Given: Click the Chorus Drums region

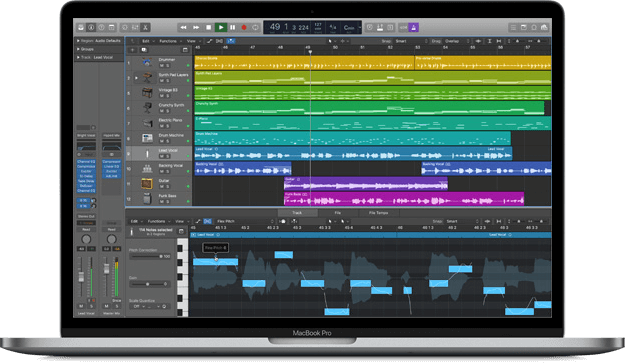Looking at the screenshot, I should 304,63.
